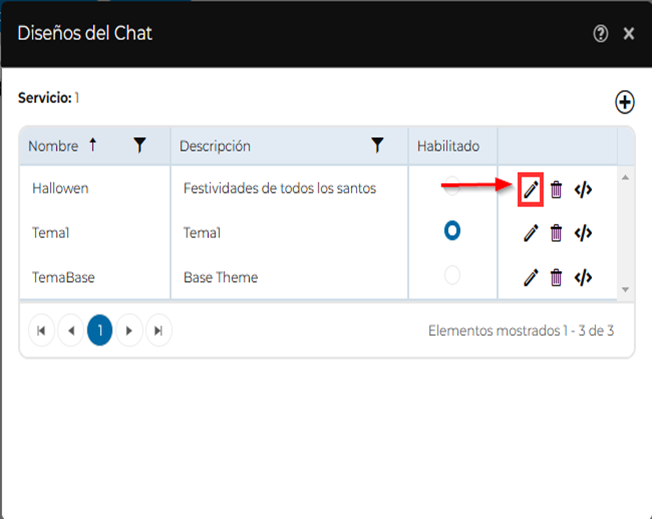Open the Descripción column filter

pos(377,146)
